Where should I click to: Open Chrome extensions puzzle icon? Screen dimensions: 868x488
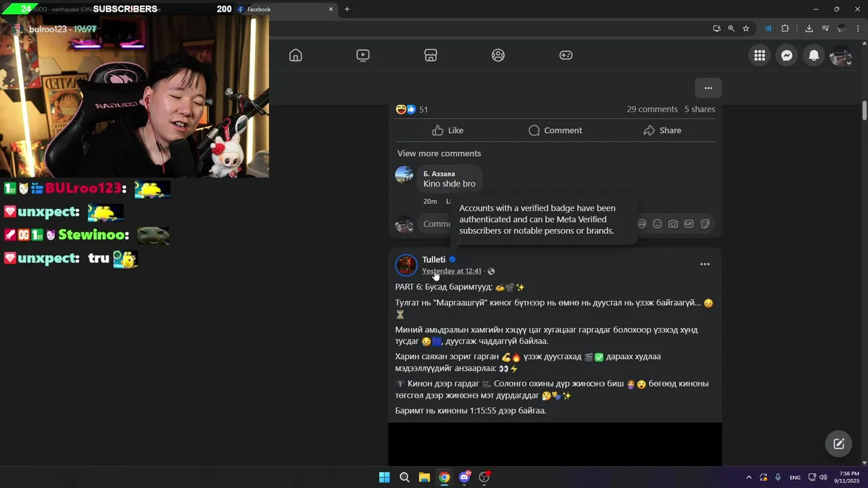click(x=785, y=28)
